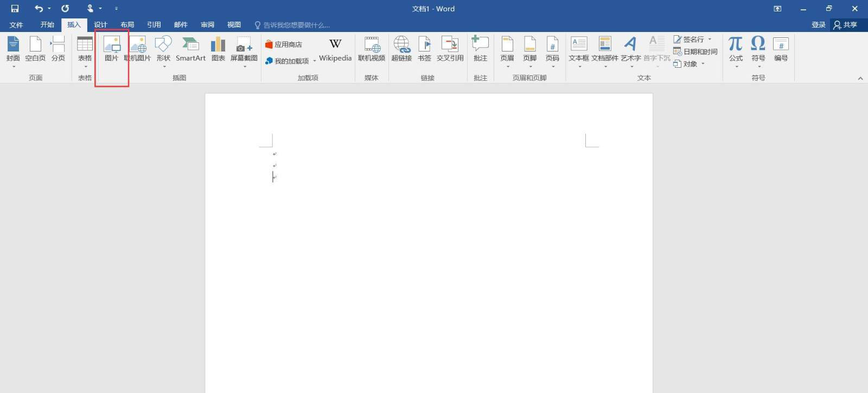Open the 文件 File menu
This screenshot has height=393, width=868.
[x=16, y=25]
